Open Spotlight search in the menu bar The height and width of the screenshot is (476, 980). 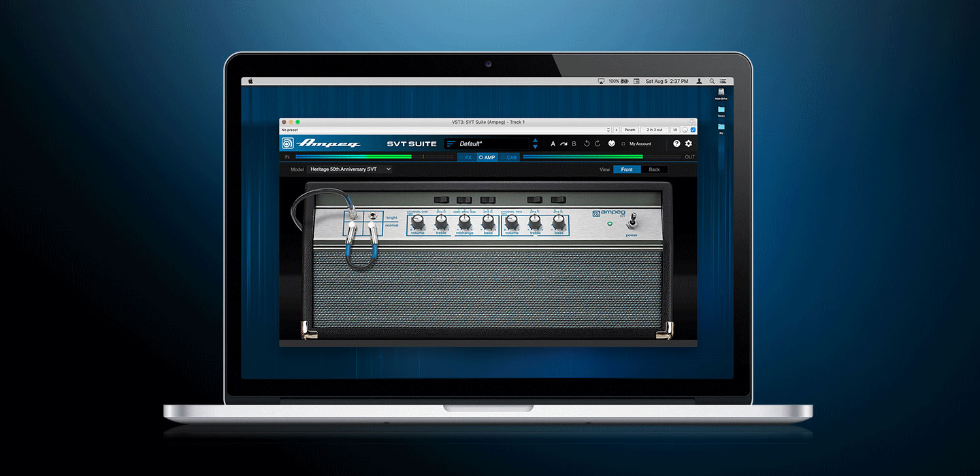(712, 81)
